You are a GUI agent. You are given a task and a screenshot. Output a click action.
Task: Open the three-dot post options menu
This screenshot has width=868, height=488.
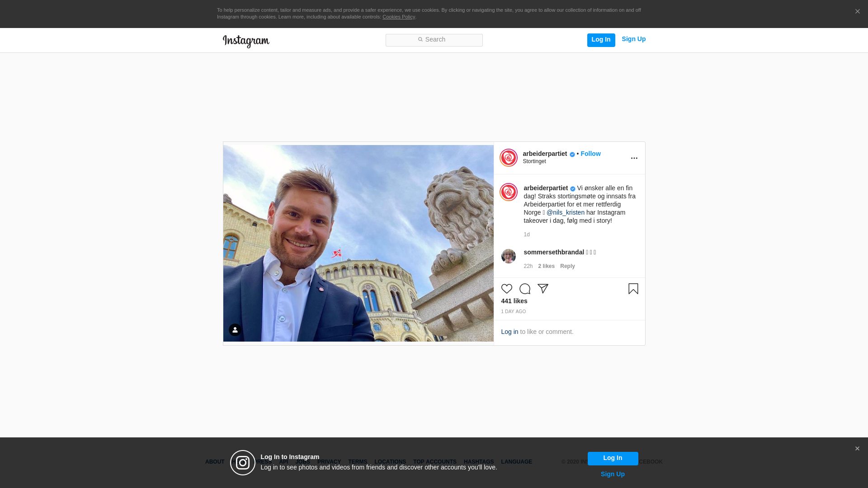pos(634,158)
